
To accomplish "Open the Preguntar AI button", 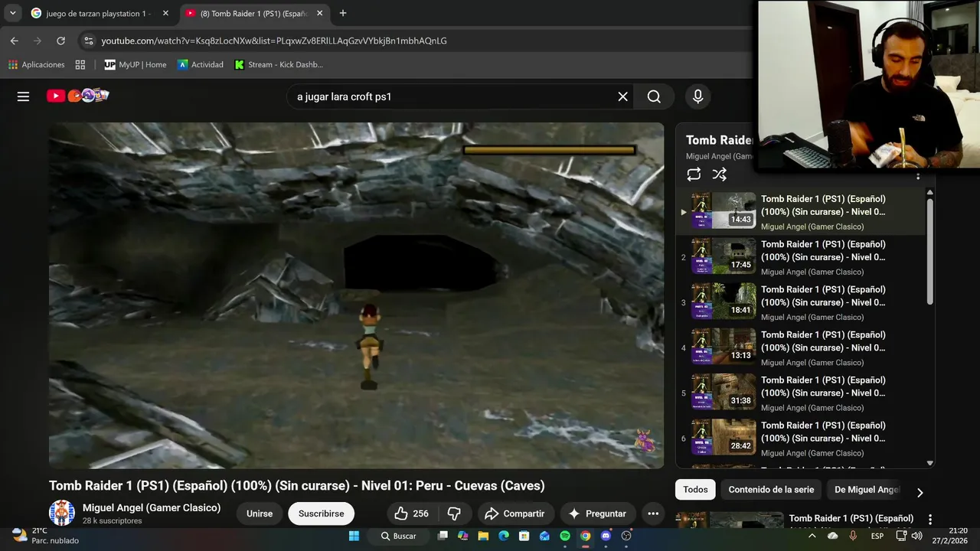I will 597,514.
